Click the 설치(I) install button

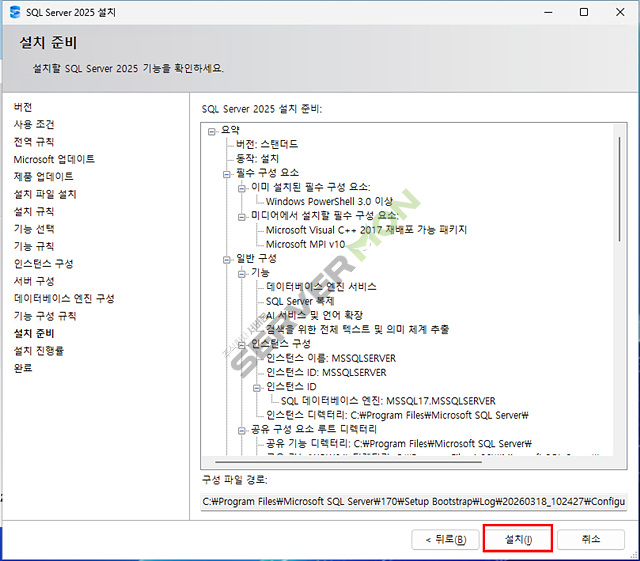pos(518,539)
